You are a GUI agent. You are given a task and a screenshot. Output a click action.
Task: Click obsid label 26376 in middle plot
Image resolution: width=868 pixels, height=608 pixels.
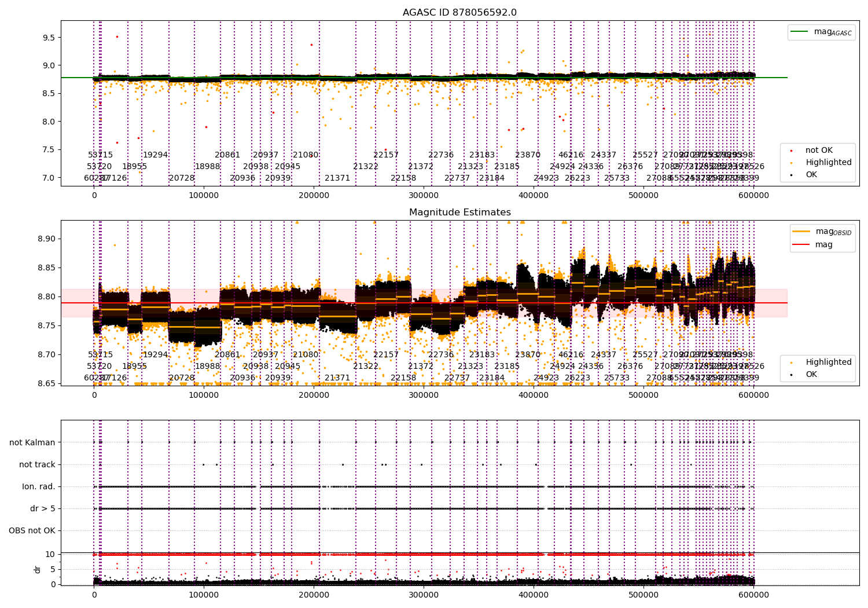pyautogui.click(x=630, y=367)
